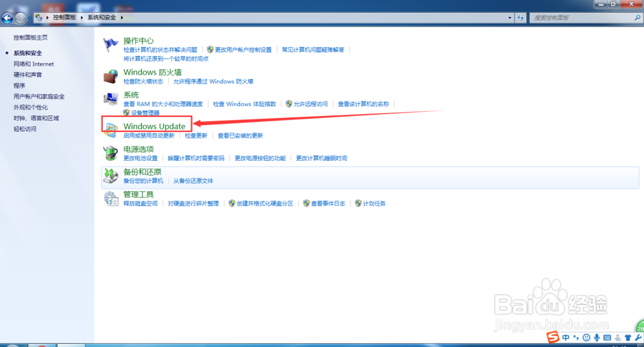Open 外观和个性化 in the sidebar
The height and width of the screenshot is (347, 644).
(x=30, y=107)
